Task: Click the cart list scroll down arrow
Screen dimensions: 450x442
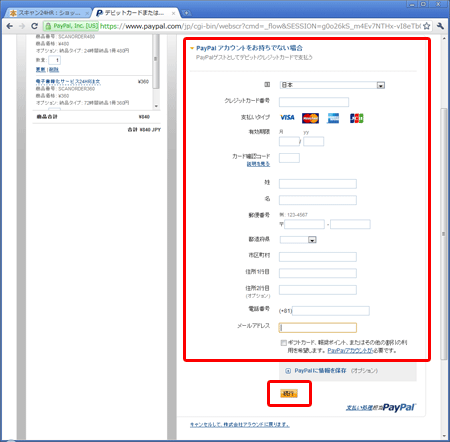Action: (156, 107)
